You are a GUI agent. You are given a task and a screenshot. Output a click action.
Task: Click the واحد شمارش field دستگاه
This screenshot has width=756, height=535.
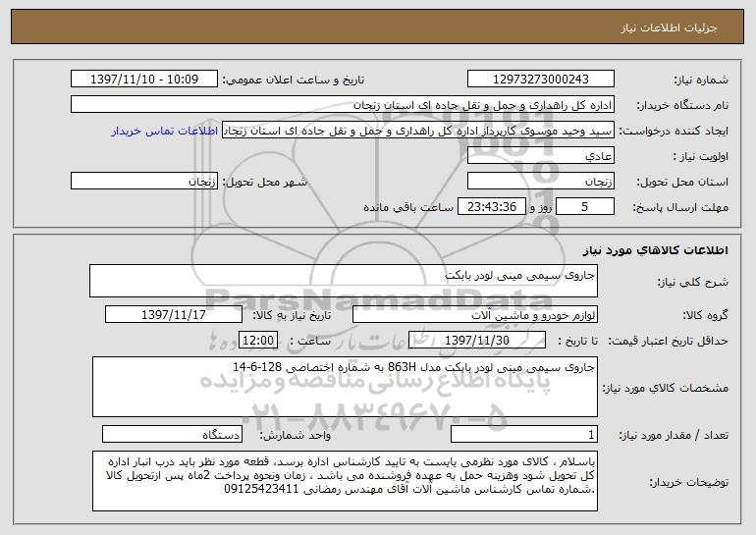tap(172, 434)
